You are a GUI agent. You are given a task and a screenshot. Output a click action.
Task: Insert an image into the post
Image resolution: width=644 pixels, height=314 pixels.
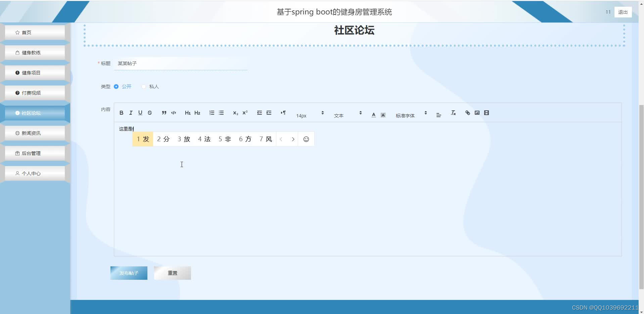click(477, 113)
